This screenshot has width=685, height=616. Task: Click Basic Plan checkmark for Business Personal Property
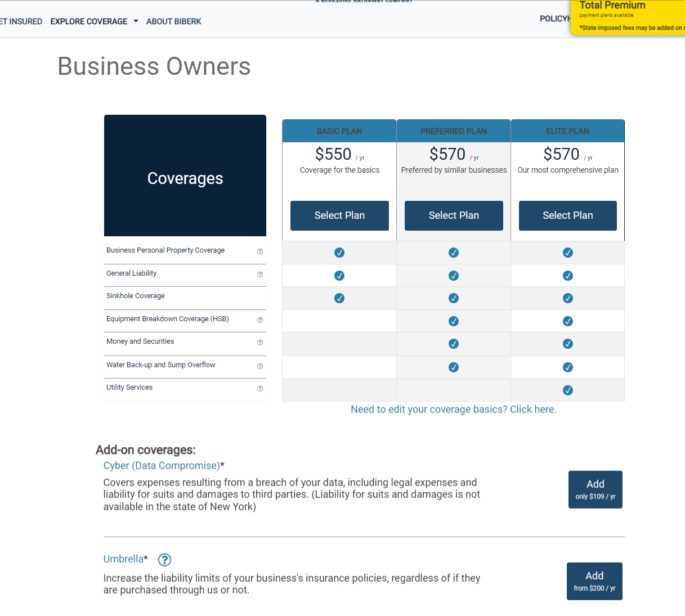(x=339, y=253)
